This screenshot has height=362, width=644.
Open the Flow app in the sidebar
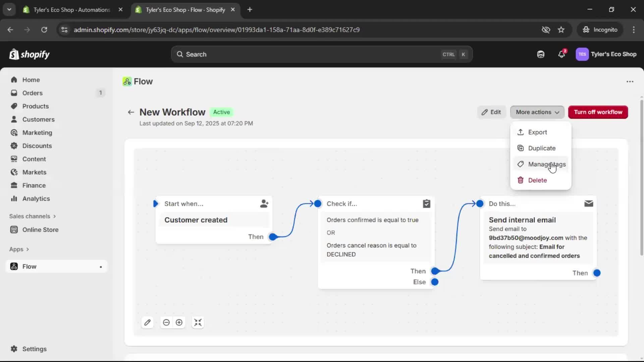point(29,266)
